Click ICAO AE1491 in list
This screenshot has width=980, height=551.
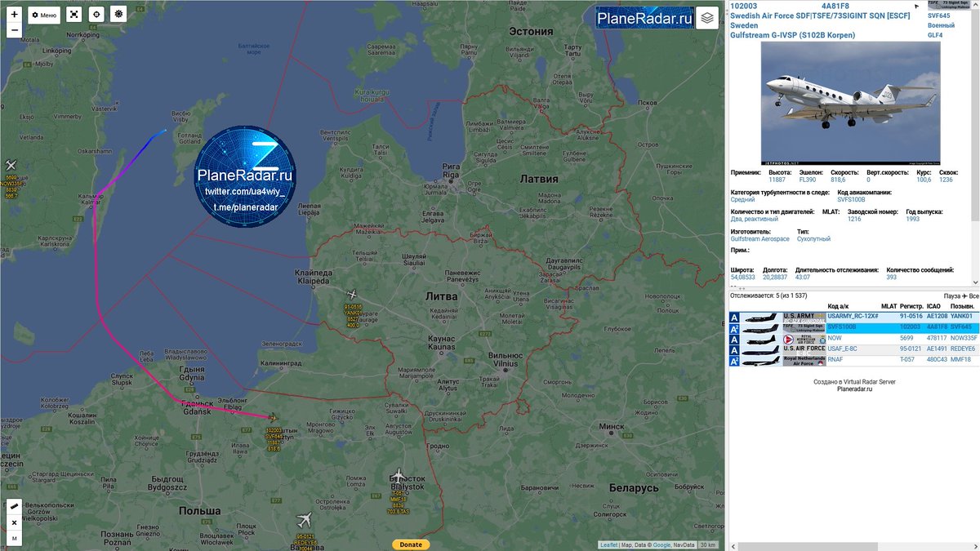point(937,349)
